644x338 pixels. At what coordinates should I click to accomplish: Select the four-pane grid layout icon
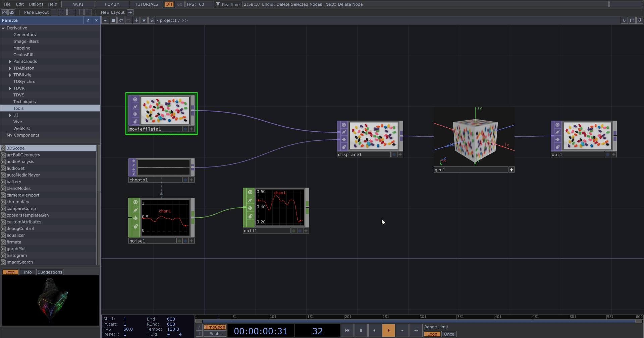pos(88,12)
